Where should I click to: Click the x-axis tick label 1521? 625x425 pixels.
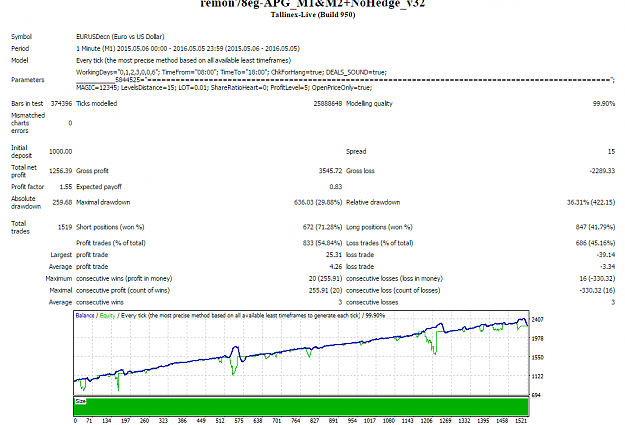tap(521, 421)
